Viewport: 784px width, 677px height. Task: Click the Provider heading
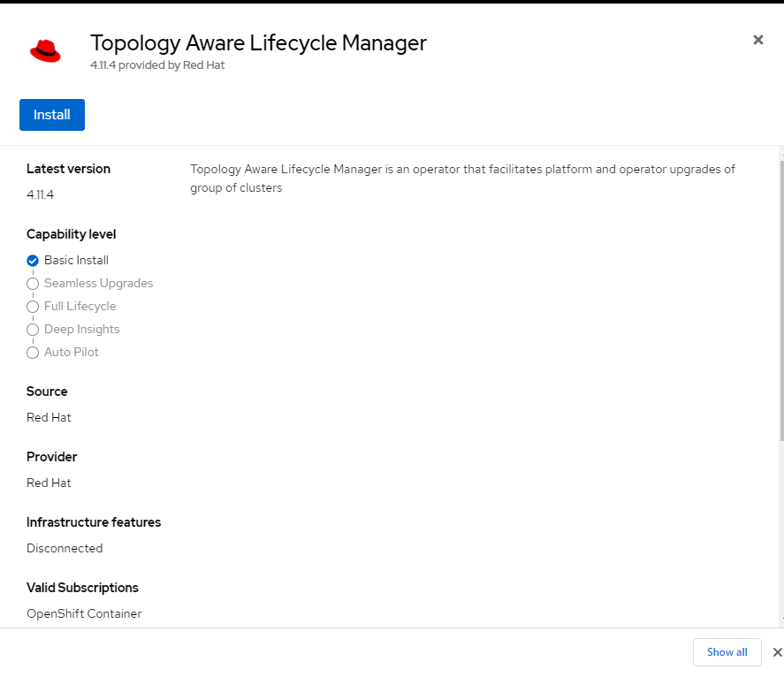point(52,457)
